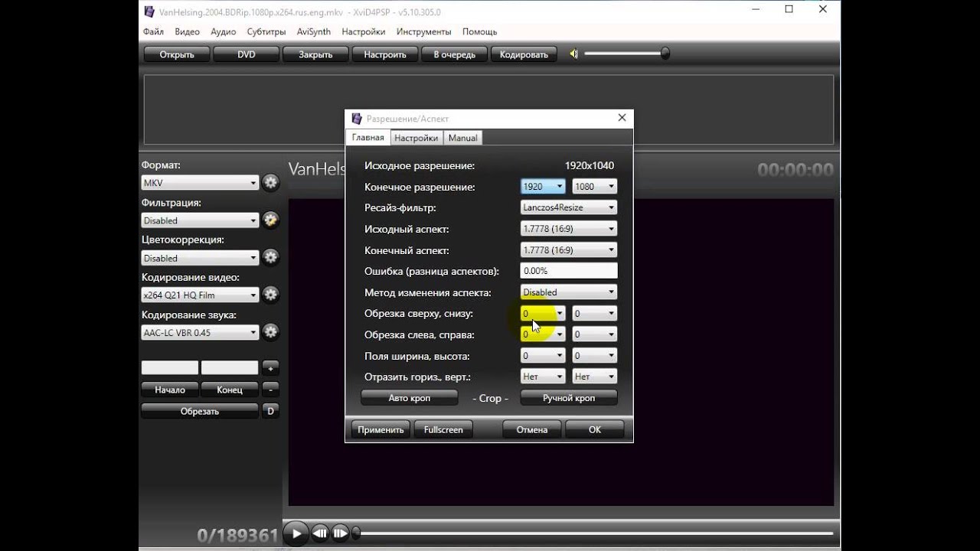Open the Файл menu
Image resolution: width=980 pixels, height=551 pixels.
153,32
